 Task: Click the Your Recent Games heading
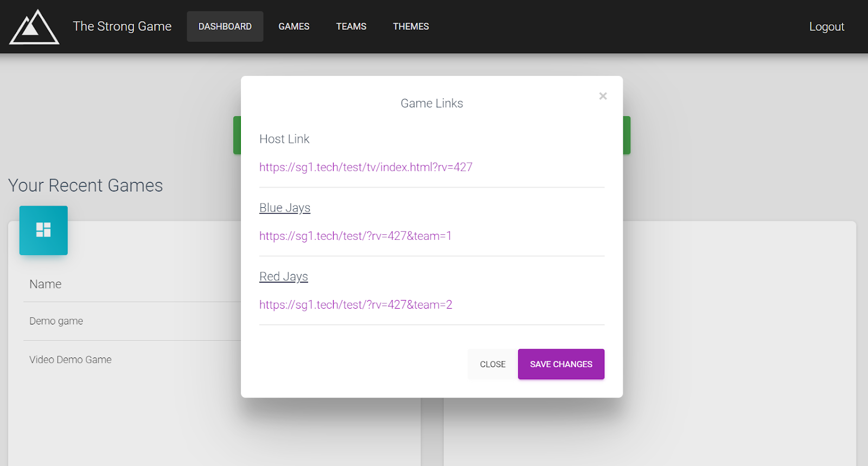tap(86, 186)
